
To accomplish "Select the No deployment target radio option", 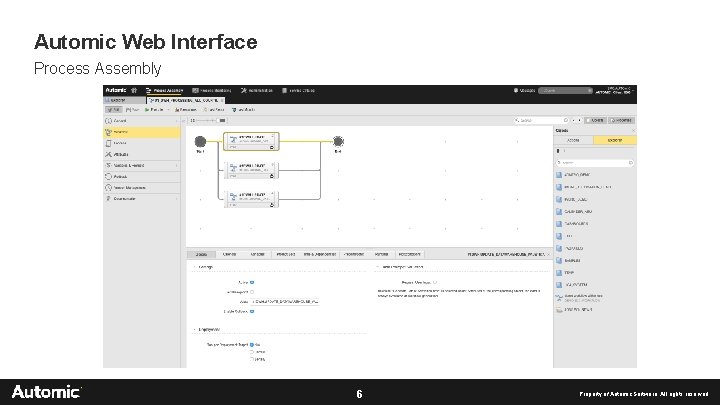I will pos(252,344).
